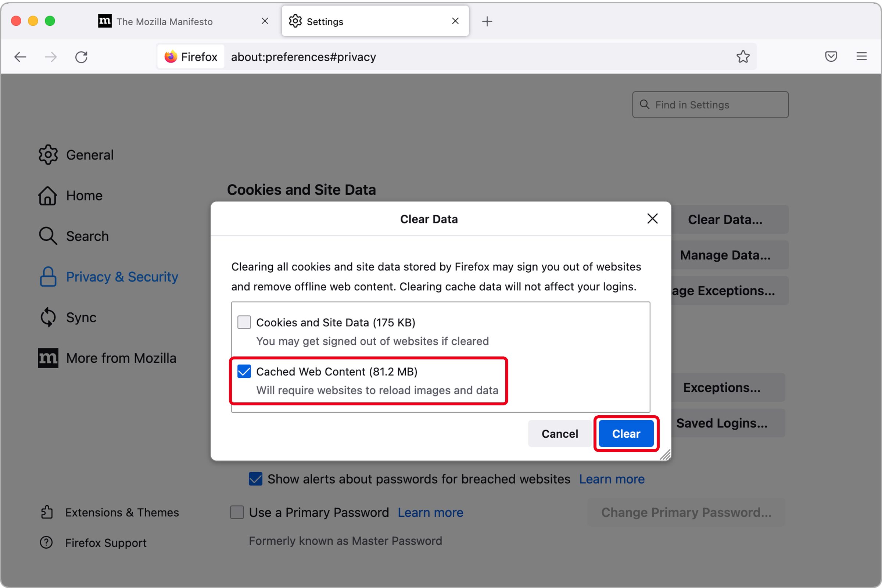Enable Use a Primary Password
Image resolution: width=882 pixels, height=588 pixels.
(x=237, y=512)
